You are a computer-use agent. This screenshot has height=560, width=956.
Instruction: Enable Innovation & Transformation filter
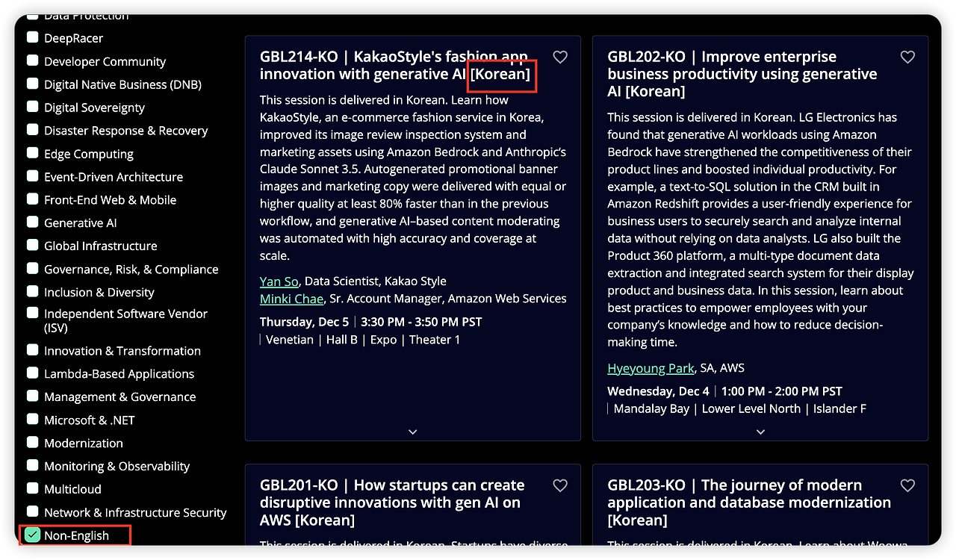coord(33,350)
